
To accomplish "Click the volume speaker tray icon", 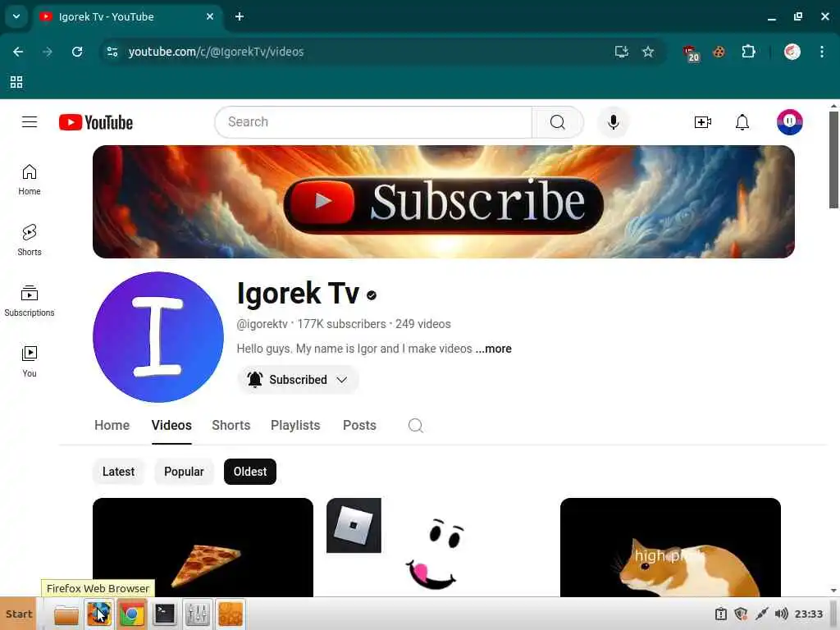I will point(782,614).
